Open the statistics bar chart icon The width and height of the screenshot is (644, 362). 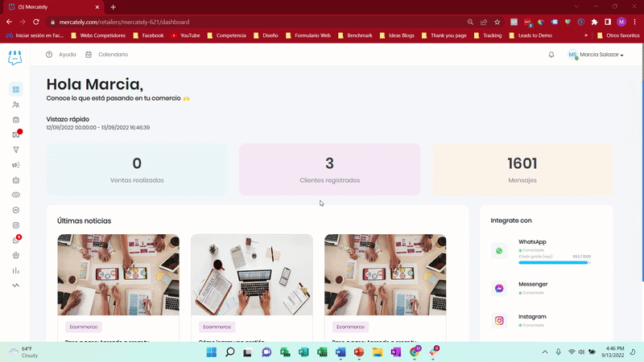[x=15, y=270]
